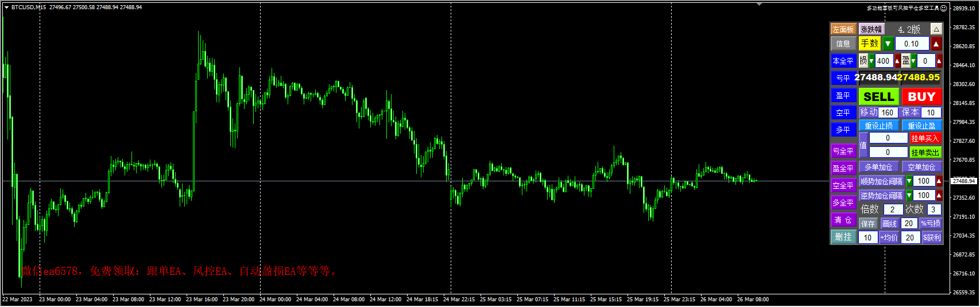Click the price field beside 挂单买入
Screen dimensions: 980x307
click(x=888, y=138)
